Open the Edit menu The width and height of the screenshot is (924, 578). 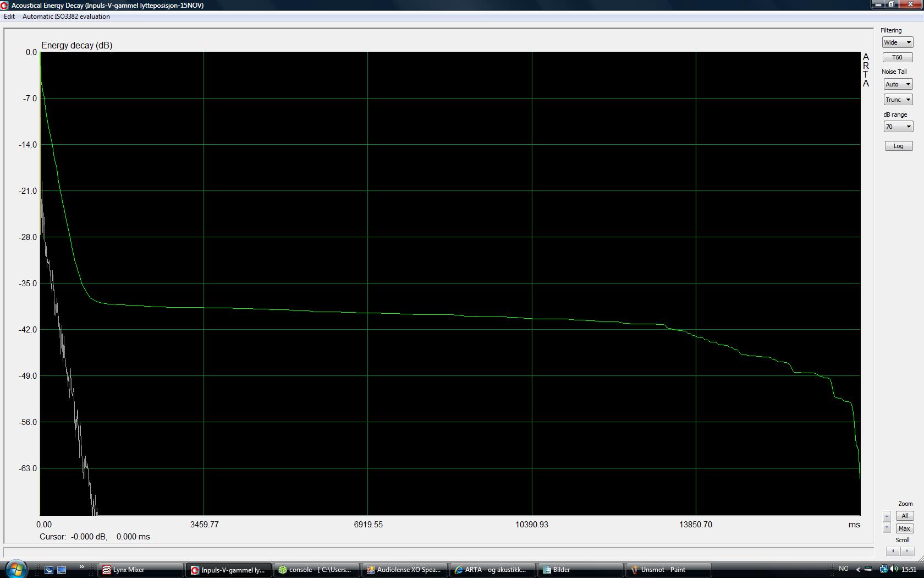coord(9,17)
